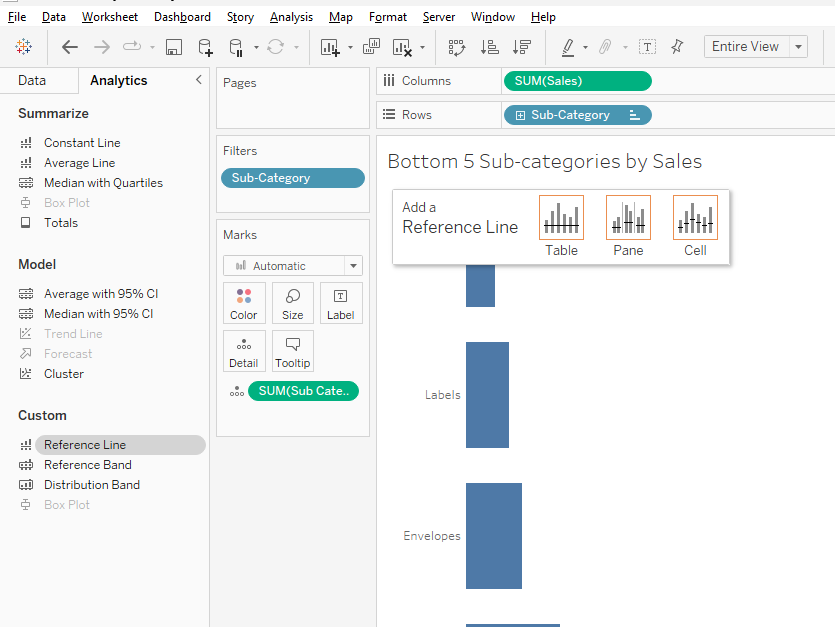Select Median with Quartiles option
The height and width of the screenshot is (627, 835).
103,183
